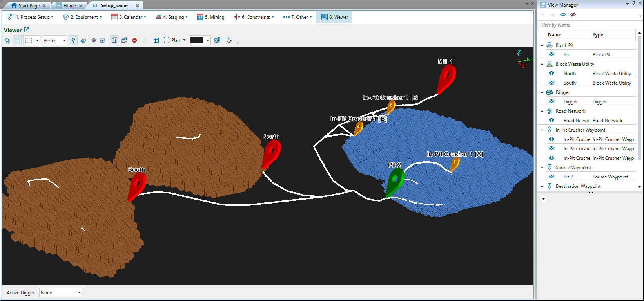Toggle the grid display icon

click(156, 40)
